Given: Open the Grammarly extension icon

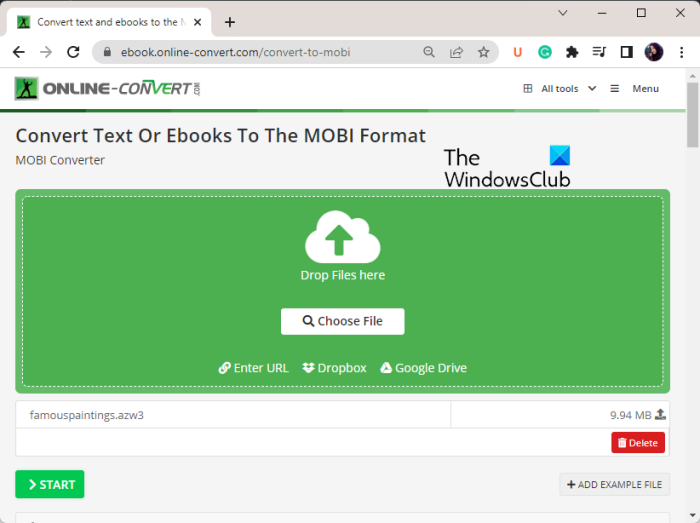Looking at the screenshot, I should pos(545,52).
